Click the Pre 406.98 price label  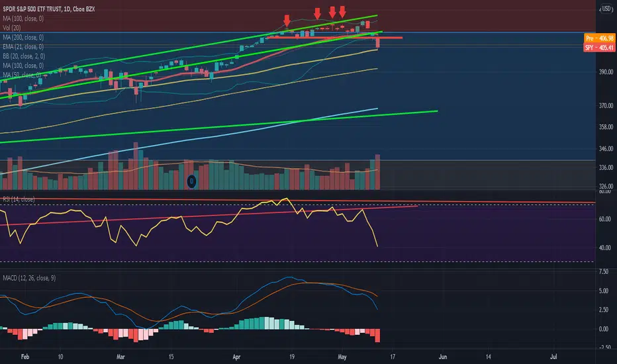coord(599,38)
